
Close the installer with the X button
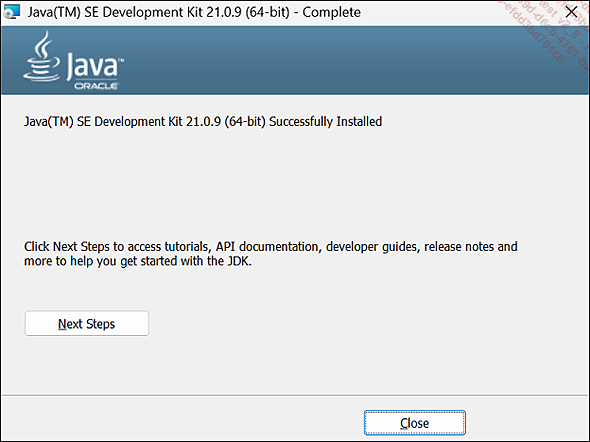pos(572,12)
